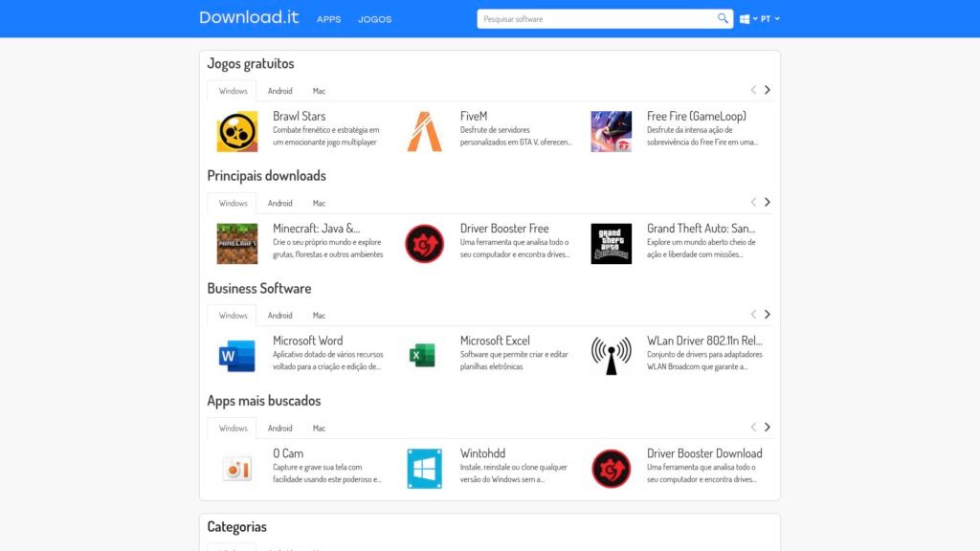
Task: Select Windows tab under Business Software
Action: [x=234, y=316]
